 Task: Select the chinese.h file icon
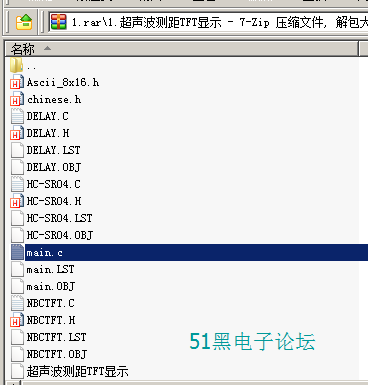[x=17, y=99]
